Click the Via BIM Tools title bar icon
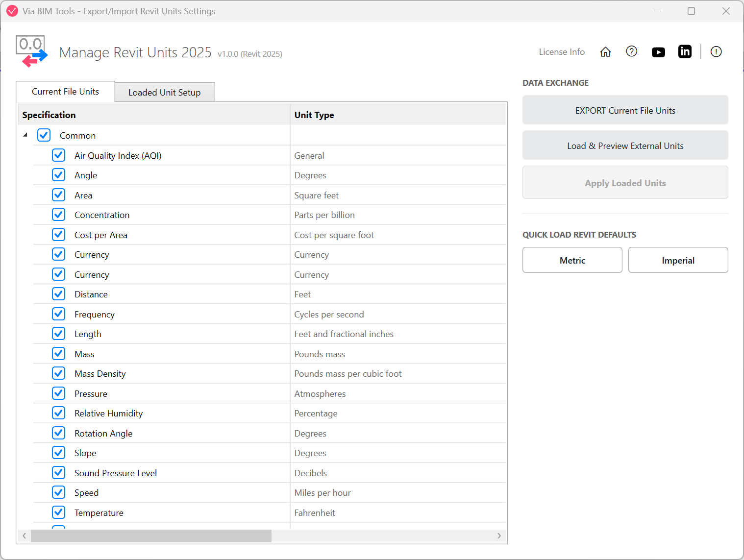The height and width of the screenshot is (560, 744). [x=12, y=11]
